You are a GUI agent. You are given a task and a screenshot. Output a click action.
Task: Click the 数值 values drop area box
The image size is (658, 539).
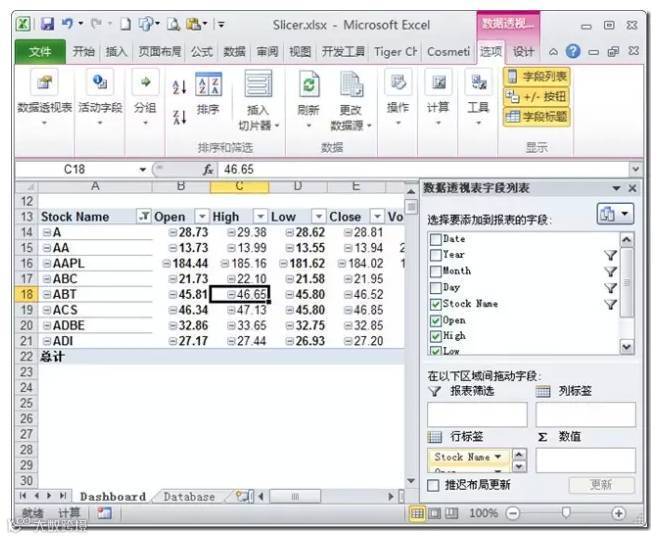point(585,460)
